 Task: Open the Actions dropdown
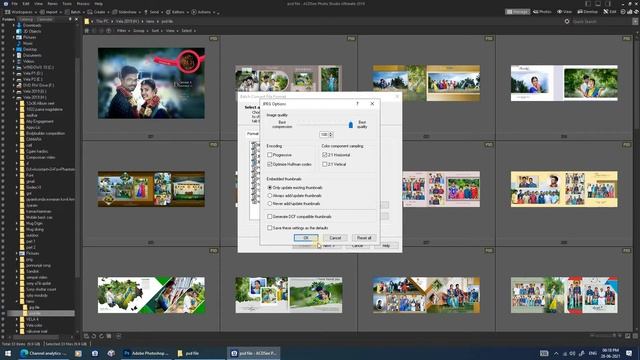click(204, 12)
